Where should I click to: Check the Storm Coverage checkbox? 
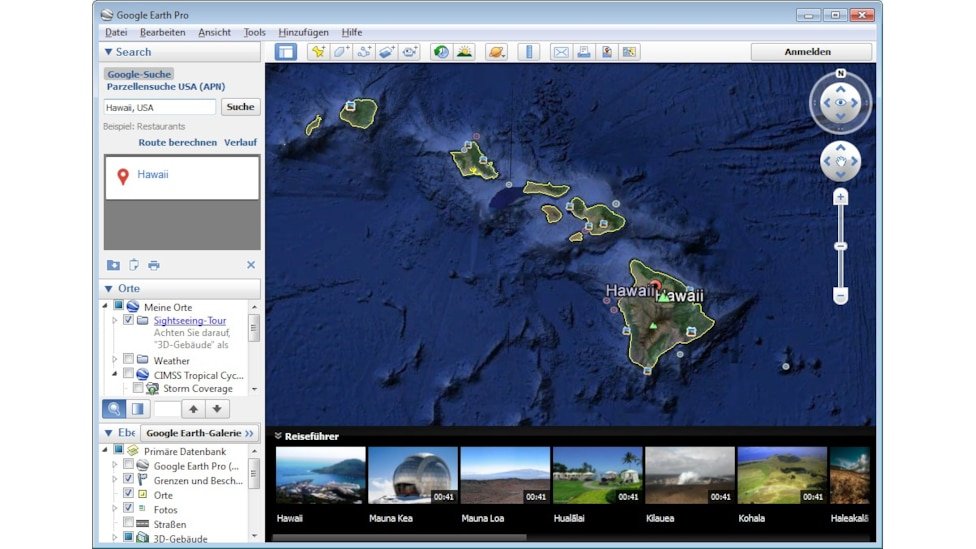(x=138, y=388)
